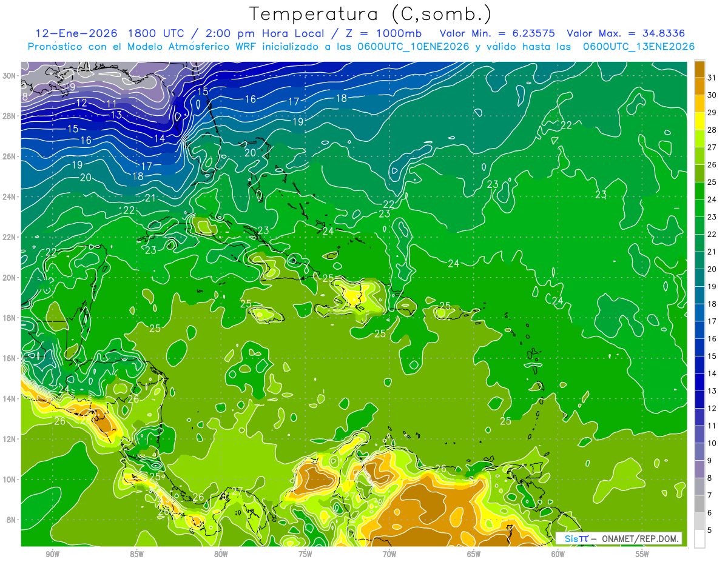Select the date text '12-Ene-2026'
This screenshot has height=562, width=728.
pos(76,33)
